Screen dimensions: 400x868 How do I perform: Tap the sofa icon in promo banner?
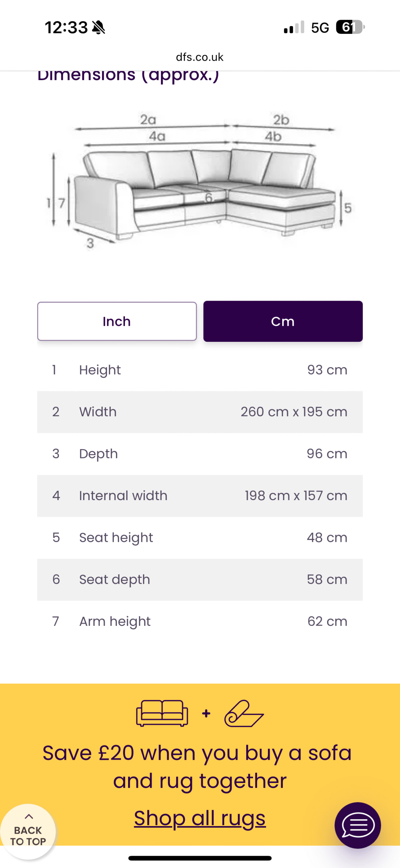162,713
